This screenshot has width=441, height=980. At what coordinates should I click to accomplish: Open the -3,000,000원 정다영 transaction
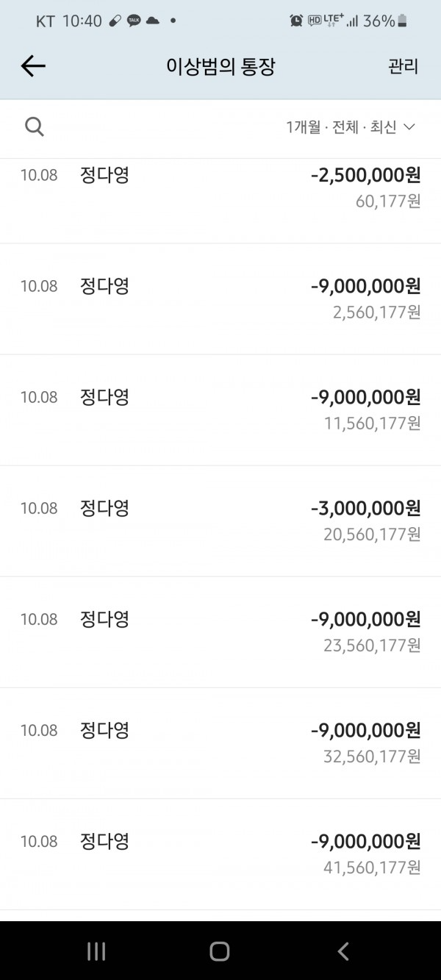point(220,521)
